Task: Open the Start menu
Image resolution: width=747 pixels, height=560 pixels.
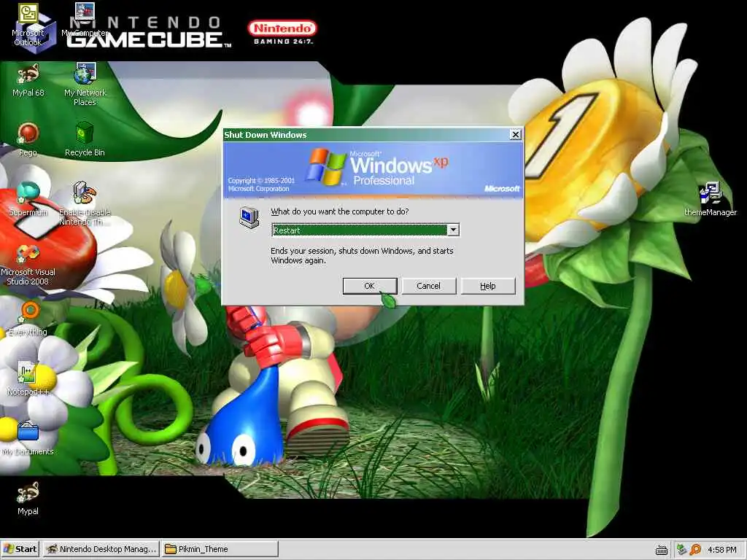Action: tap(20, 549)
